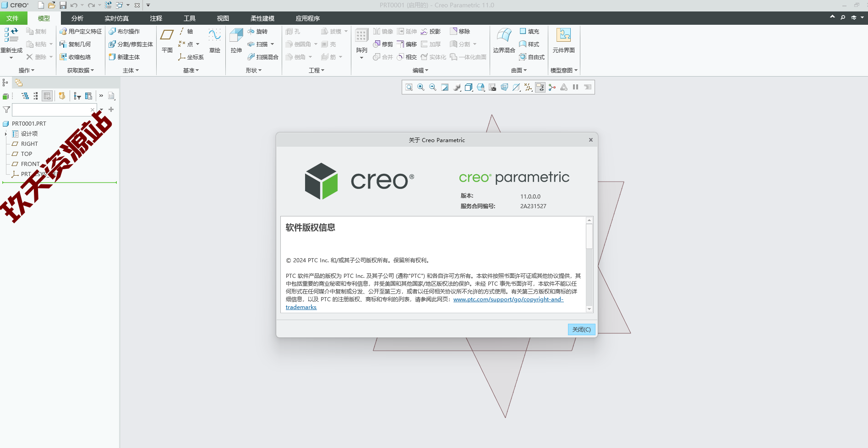The width and height of the screenshot is (868, 448).
Task: Expand the 主体 (Body) group dropdown
Action: (x=131, y=70)
